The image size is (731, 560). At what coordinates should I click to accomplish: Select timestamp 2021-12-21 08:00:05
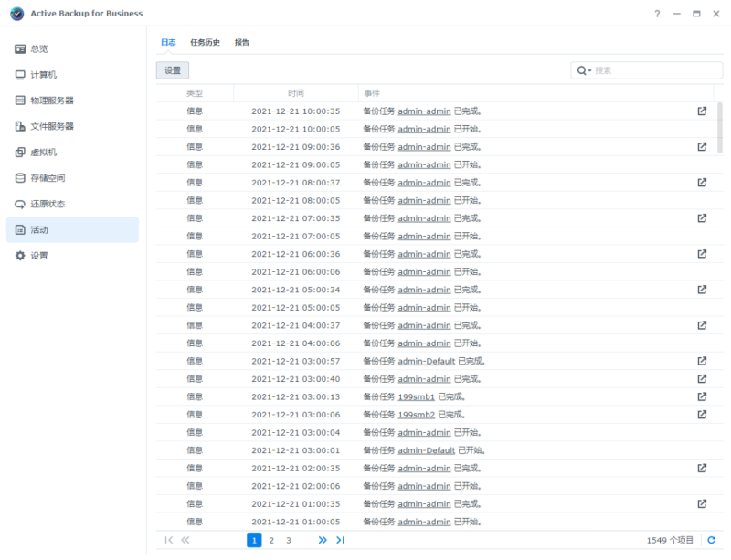click(x=295, y=200)
